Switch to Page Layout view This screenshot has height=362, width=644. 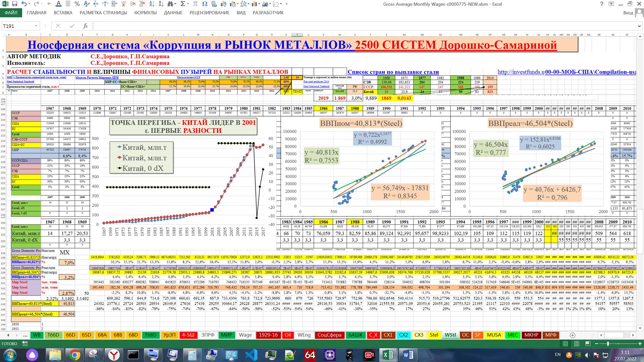click(577, 344)
